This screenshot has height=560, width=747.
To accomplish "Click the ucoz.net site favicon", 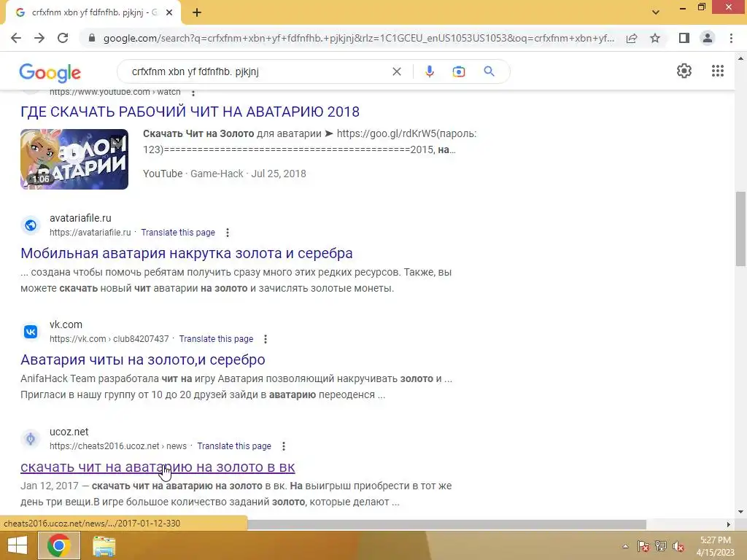I will click(31, 438).
